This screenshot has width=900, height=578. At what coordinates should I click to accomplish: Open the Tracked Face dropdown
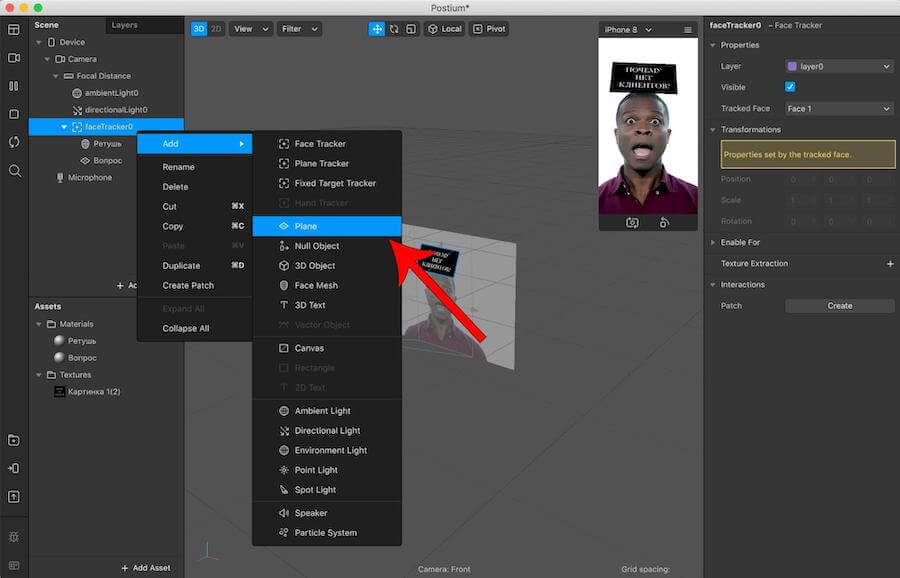click(838, 108)
